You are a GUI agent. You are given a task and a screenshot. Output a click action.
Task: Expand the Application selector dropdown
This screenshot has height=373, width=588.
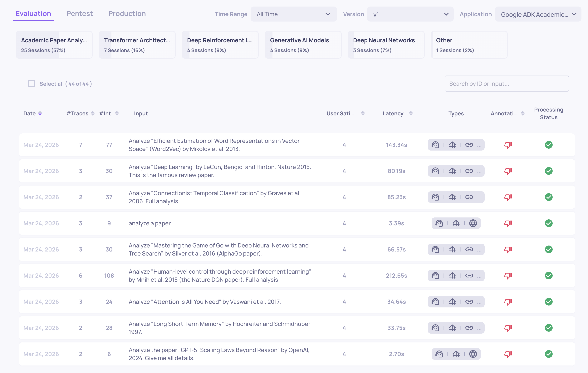pyautogui.click(x=538, y=14)
